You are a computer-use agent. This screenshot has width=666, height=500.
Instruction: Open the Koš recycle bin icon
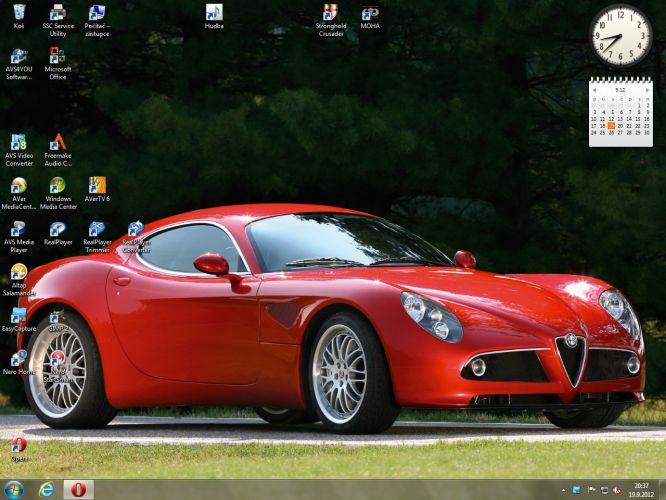[x=19, y=16]
